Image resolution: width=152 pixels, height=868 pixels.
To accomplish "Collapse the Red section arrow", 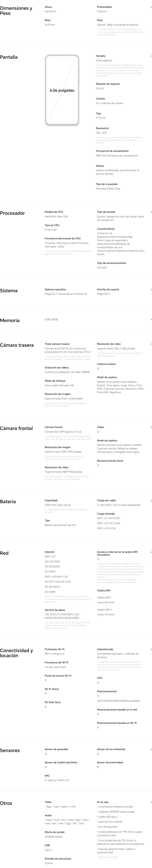I will point(151,552).
